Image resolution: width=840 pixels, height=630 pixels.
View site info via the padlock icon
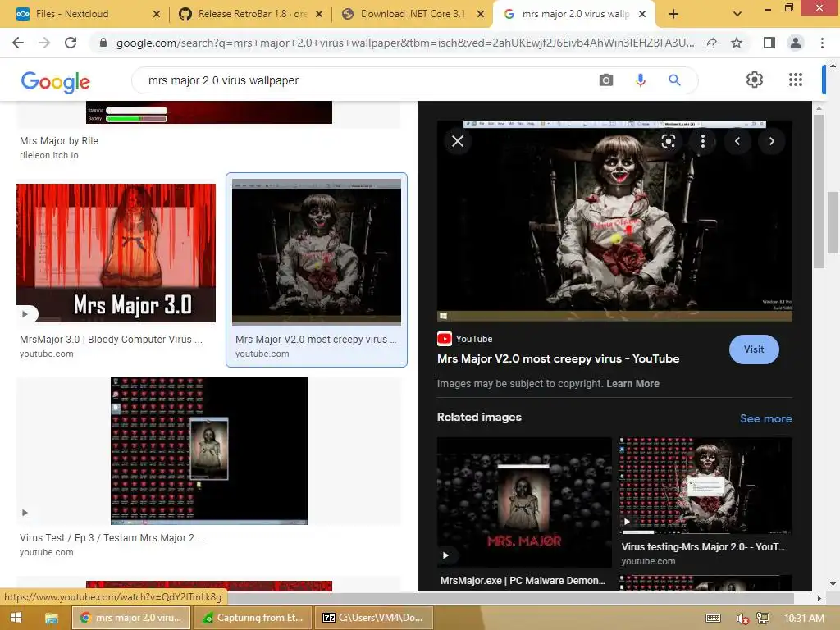103,43
